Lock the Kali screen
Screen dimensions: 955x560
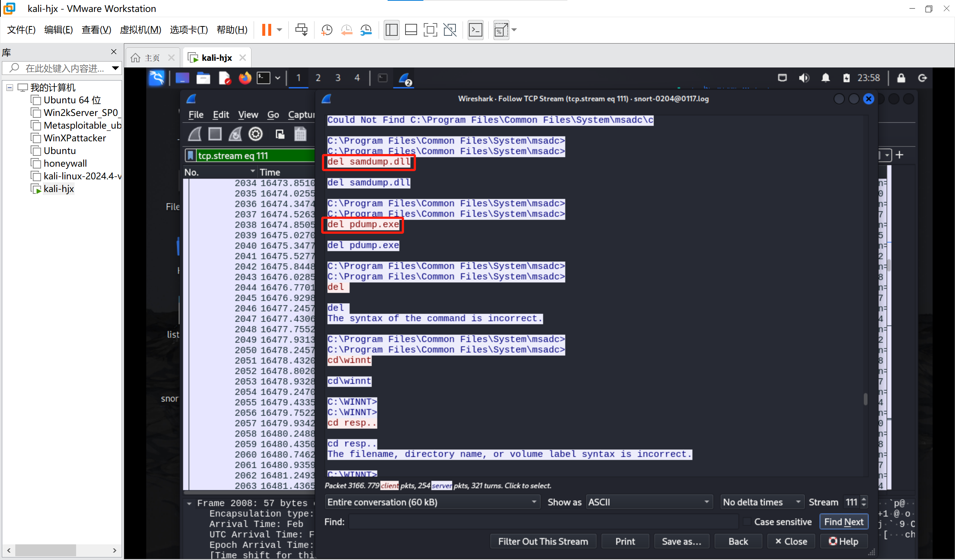click(901, 78)
